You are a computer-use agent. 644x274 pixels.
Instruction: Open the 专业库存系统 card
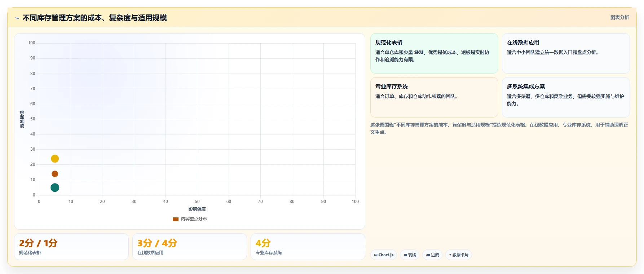tap(434, 97)
